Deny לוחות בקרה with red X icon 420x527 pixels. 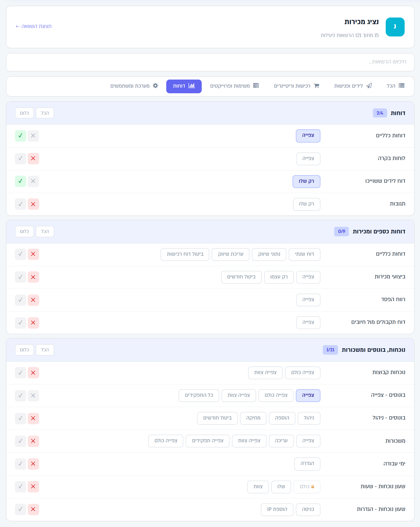pos(33,158)
